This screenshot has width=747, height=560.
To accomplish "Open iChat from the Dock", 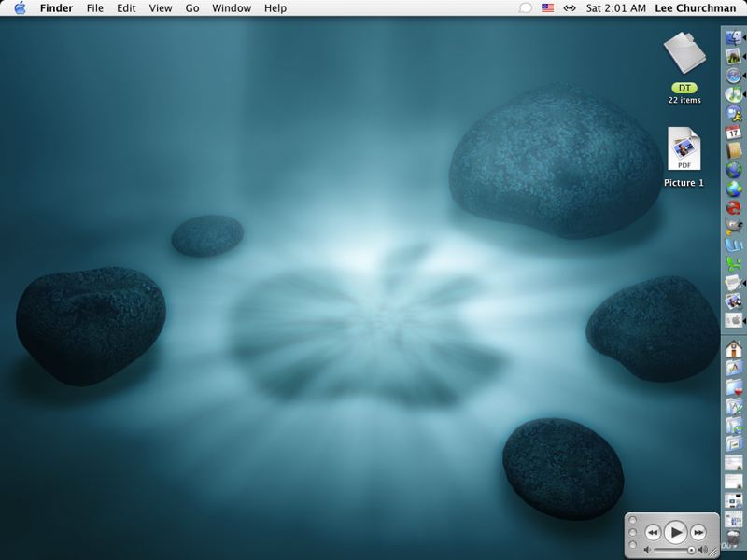I will tap(734, 113).
